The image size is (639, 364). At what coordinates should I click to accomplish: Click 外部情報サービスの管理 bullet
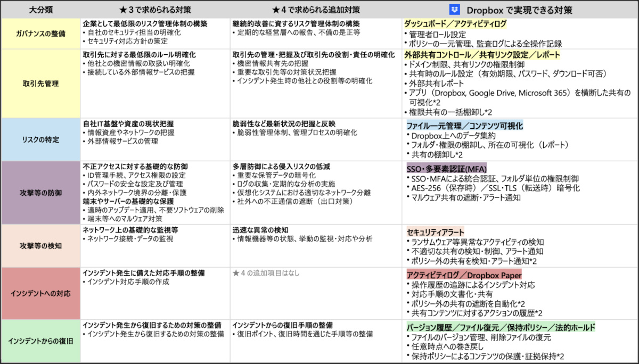point(120,141)
